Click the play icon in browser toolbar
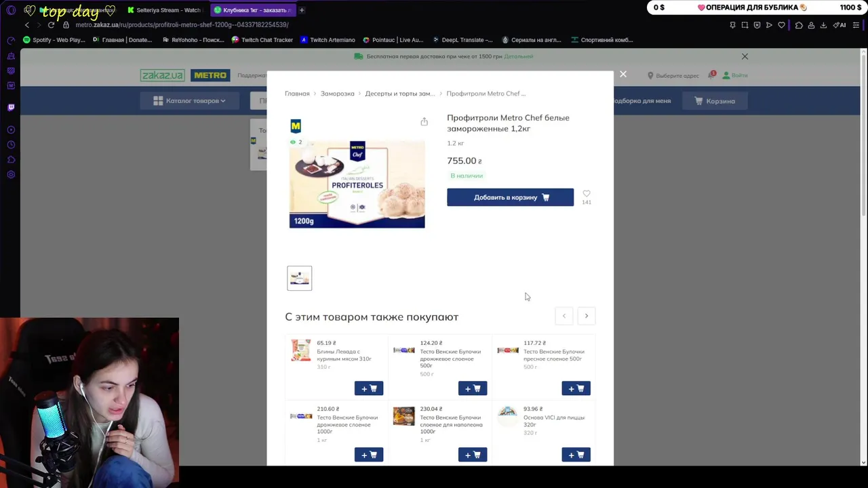Image resolution: width=868 pixels, height=488 pixels. (769, 25)
